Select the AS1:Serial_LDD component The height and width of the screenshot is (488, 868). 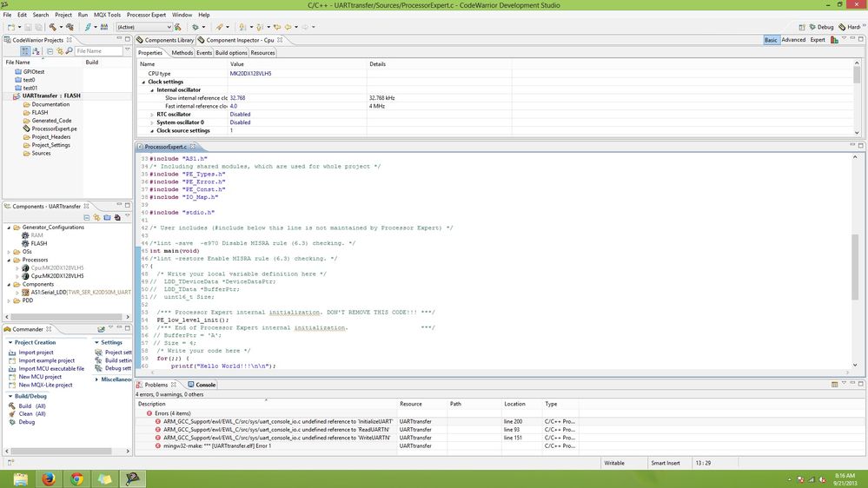(77, 292)
